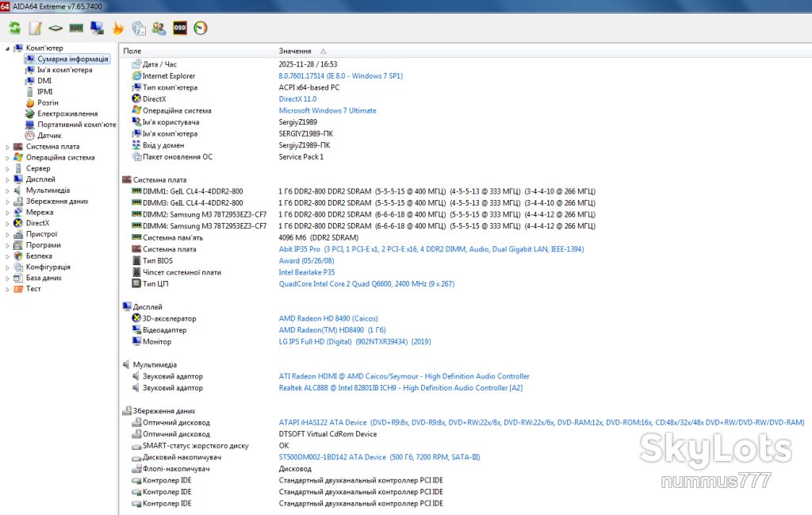Open the Report notepad toolbar icon
Viewport: 812px width, 515px height.
click(x=35, y=28)
